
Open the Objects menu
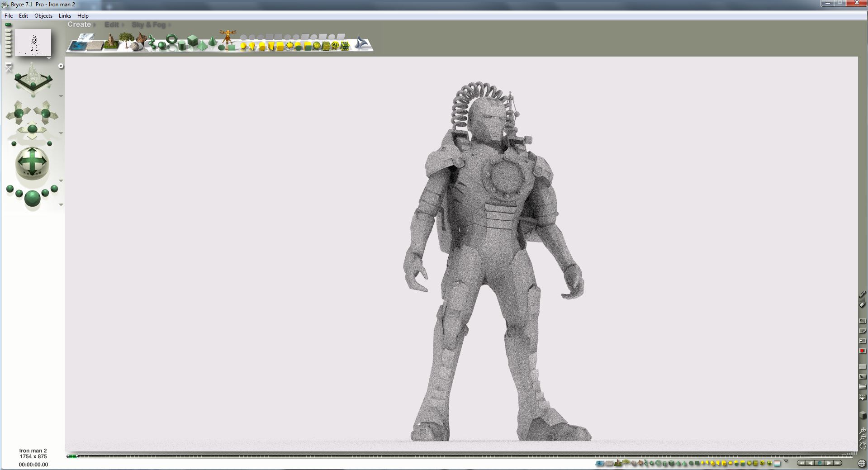[43, 15]
